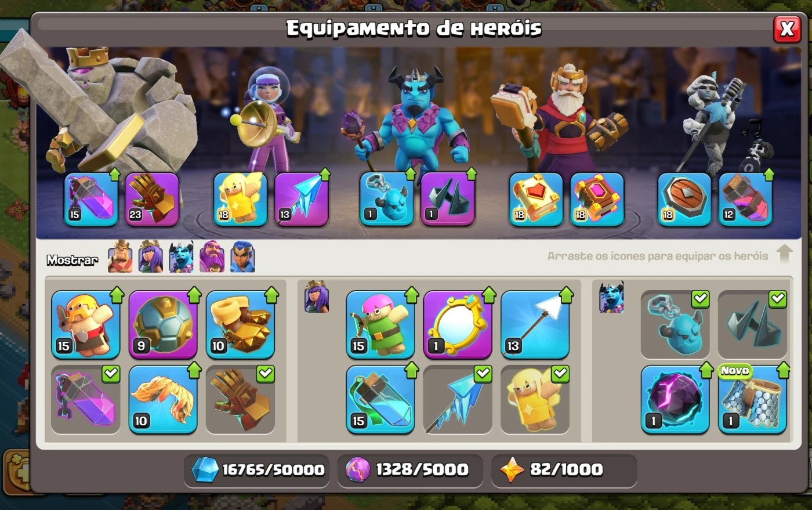Toggle the equipped Rage Vial with checkmark

tap(85, 399)
